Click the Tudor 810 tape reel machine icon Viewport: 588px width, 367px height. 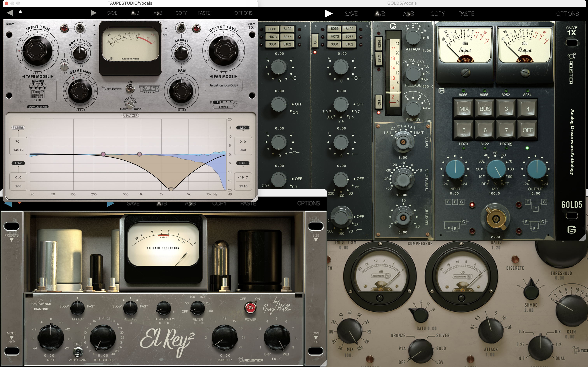(38, 90)
